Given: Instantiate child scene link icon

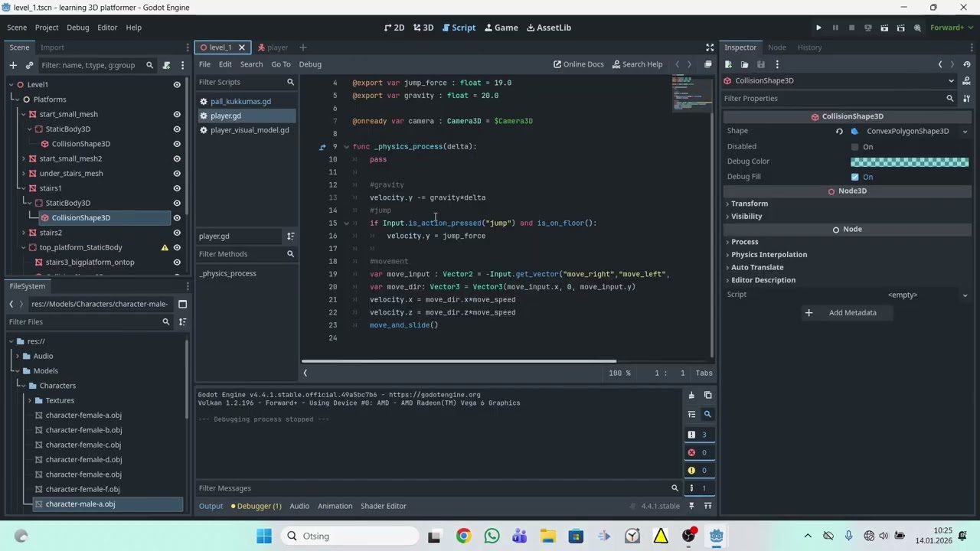Looking at the screenshot, I should 29,65.
